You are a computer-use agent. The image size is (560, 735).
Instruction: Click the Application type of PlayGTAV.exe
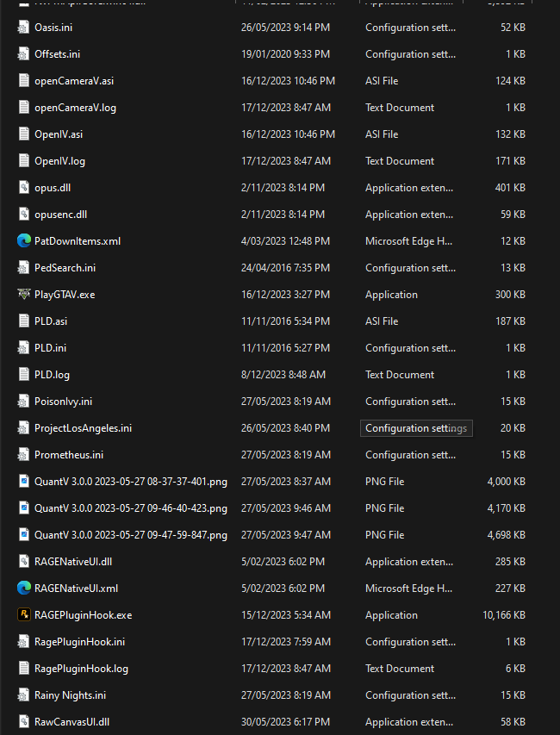tap(391, 295)
